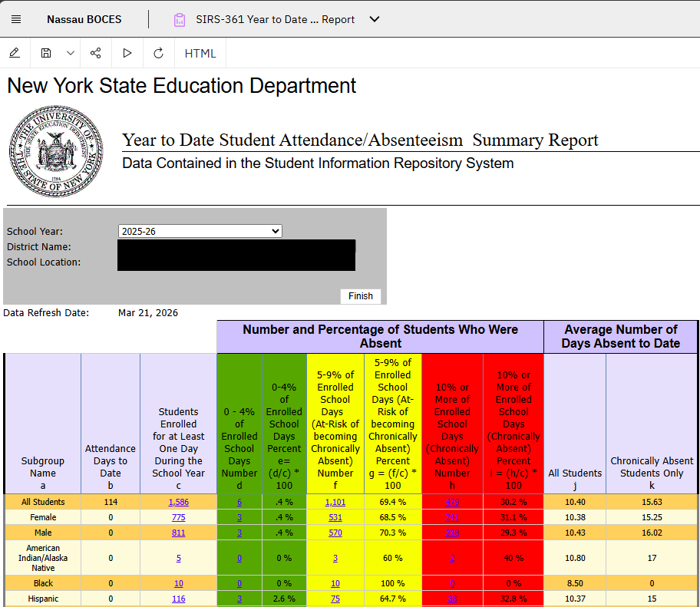The height and width of the screenshot is (607, 700).
Task: Click the Finish button
Action: tap(361, 296)
